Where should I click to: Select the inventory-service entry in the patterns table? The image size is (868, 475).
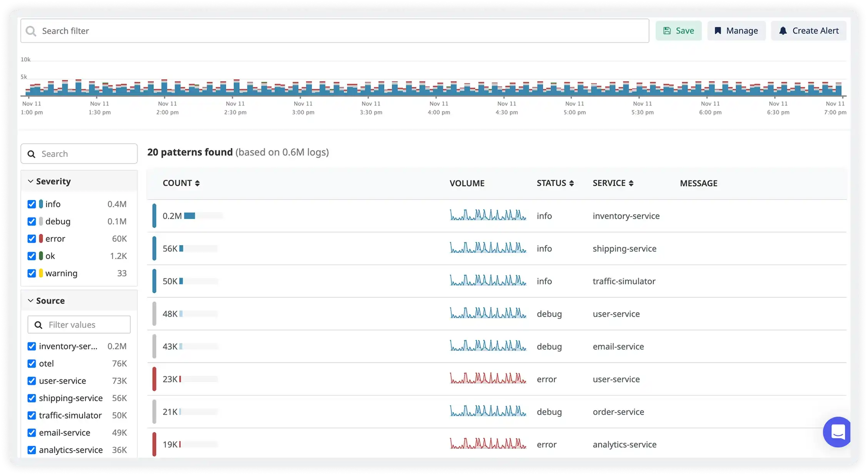click(x=626, y=216)
